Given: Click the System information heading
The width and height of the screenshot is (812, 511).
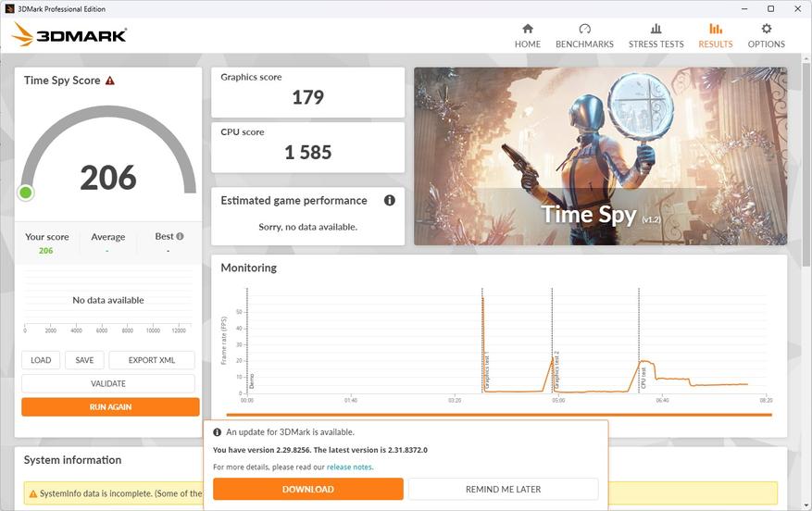Looking at the screenshot, I should (72, 460).
